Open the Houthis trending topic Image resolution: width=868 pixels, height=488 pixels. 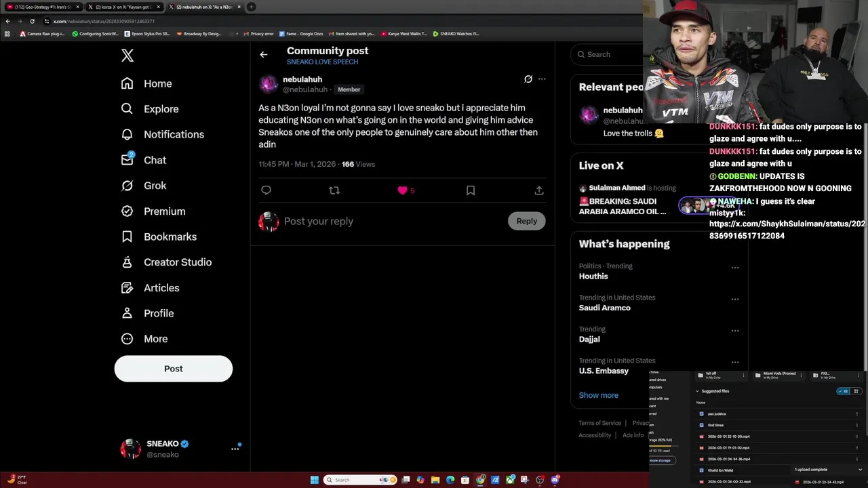(x=593, y=277)
